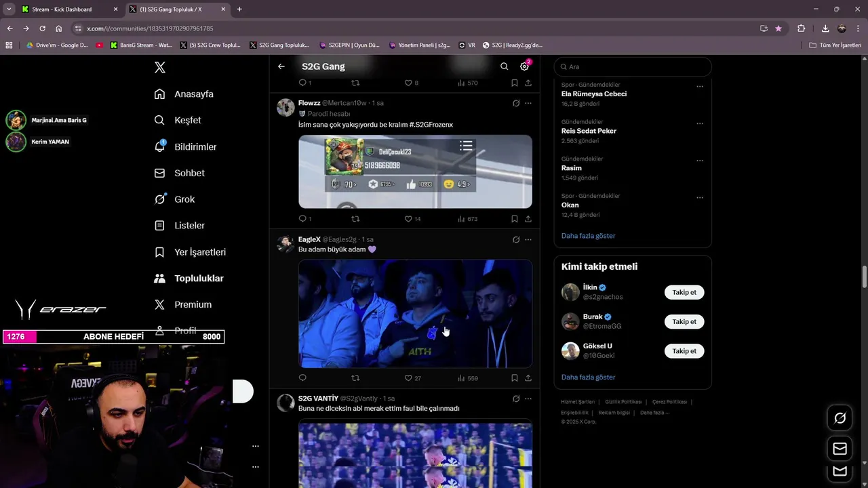The width and height of the screenshot is (868, 488).
Task: Open floating Grok button
Action: tap(840, 418)
